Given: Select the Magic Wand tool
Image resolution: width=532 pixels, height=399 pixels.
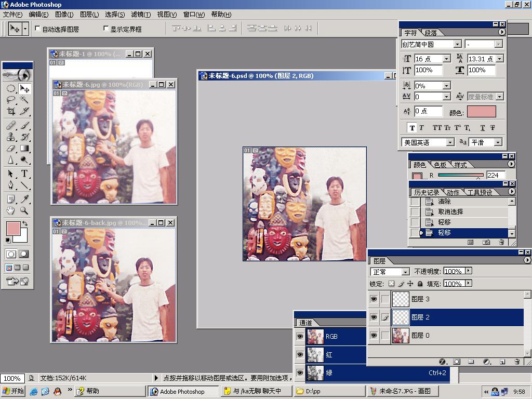Looking at the screenshot, I should click(24, 100).
